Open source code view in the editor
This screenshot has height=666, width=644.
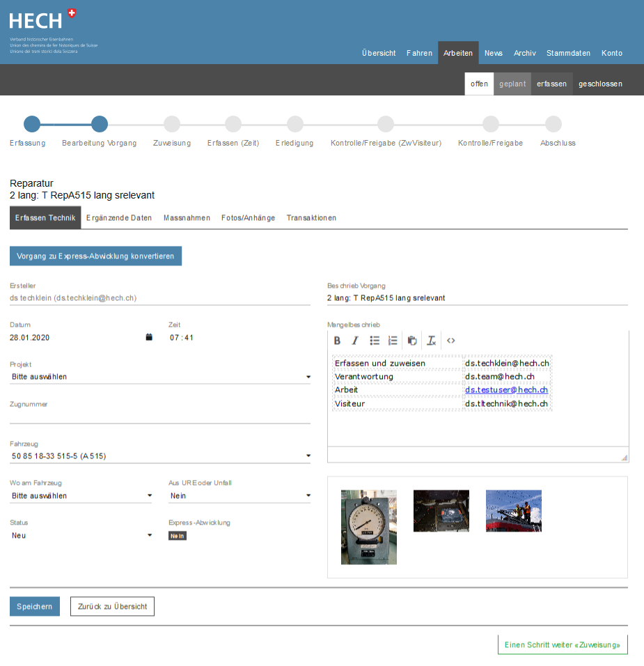click(x=451, y=341)
